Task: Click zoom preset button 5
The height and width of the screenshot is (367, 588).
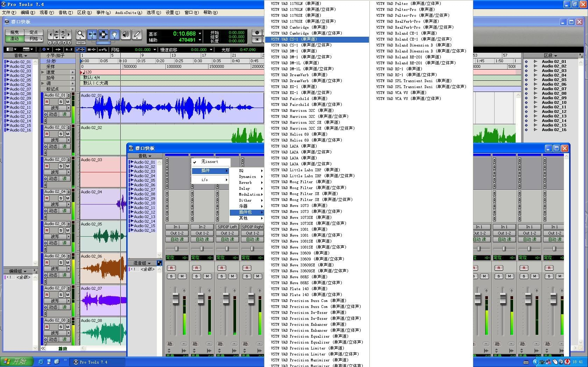Action: coord(69,43)
